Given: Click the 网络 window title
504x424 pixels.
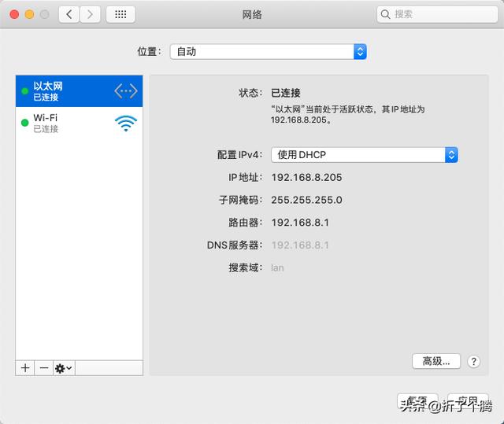Looking at the screenshot, I should (252, 14).
